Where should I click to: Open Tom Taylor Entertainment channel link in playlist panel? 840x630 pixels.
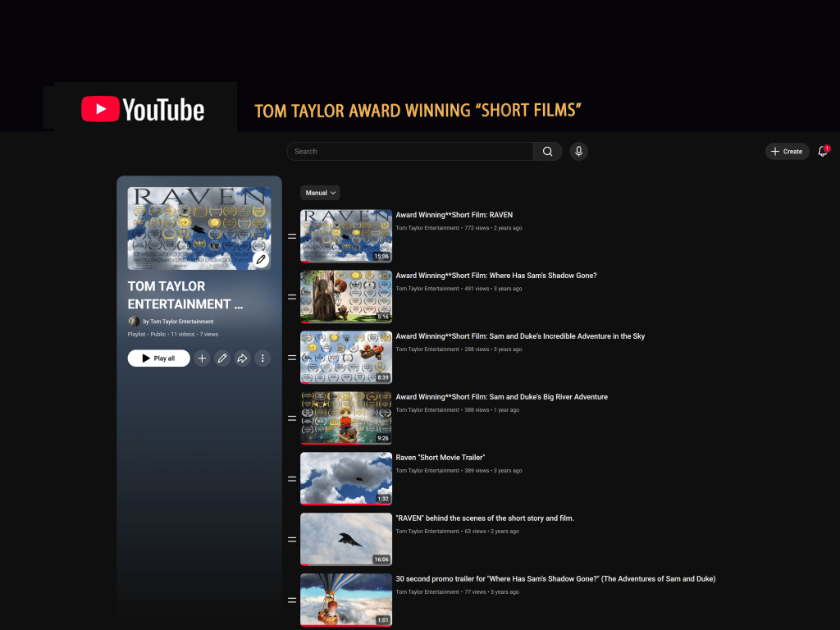coord(178,322)
